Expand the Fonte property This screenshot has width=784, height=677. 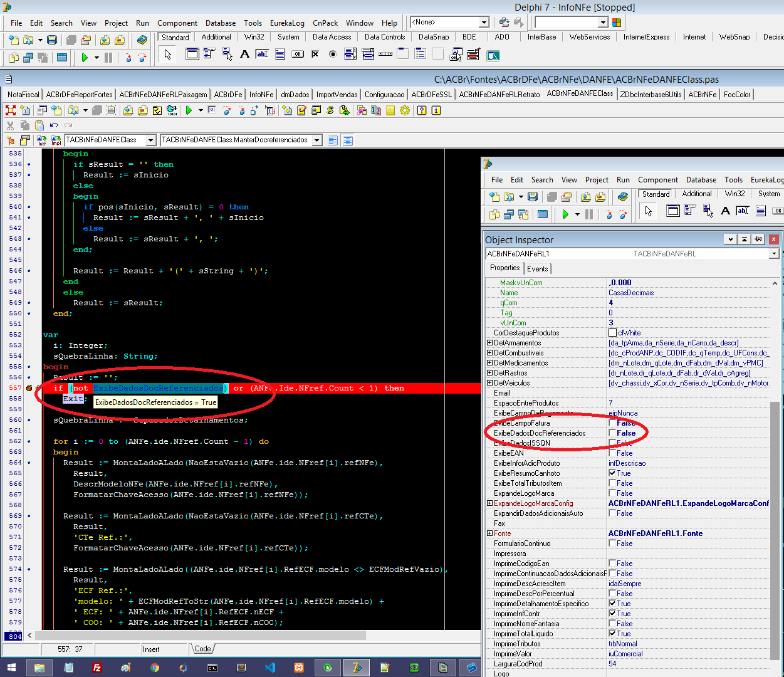pyautogui.click(x=490, y=533)
